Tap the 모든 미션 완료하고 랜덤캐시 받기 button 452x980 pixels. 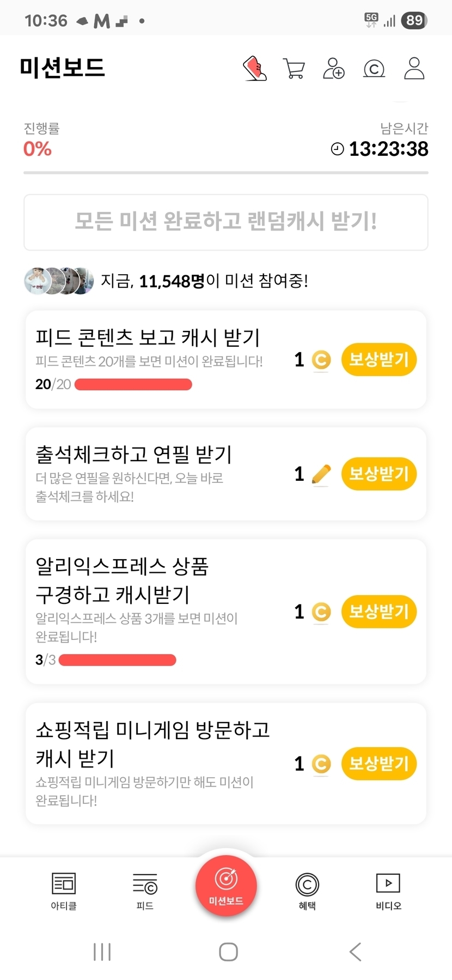(226, 222)
